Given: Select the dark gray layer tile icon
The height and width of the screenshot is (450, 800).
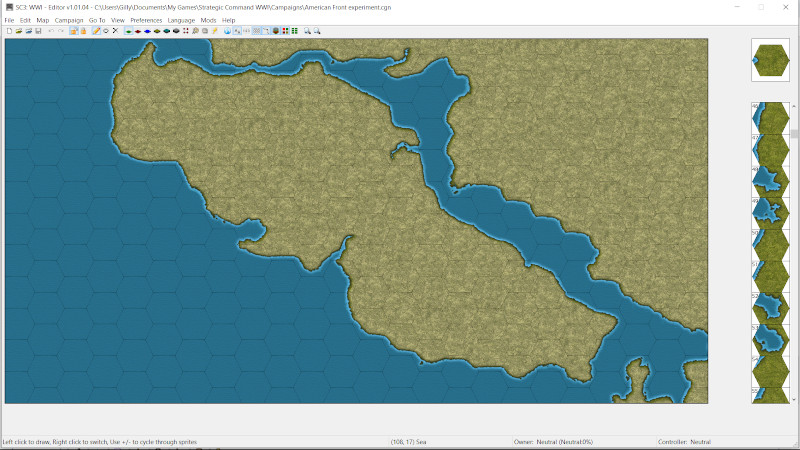Looking at the screenshot, I should point(176,31).
